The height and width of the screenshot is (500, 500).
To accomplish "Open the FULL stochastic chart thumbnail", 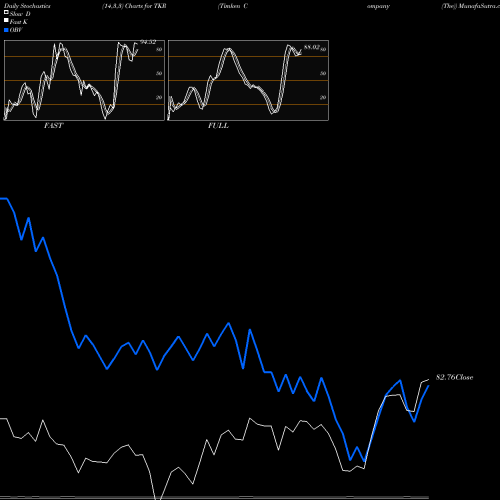I will [x=248, y=80].
